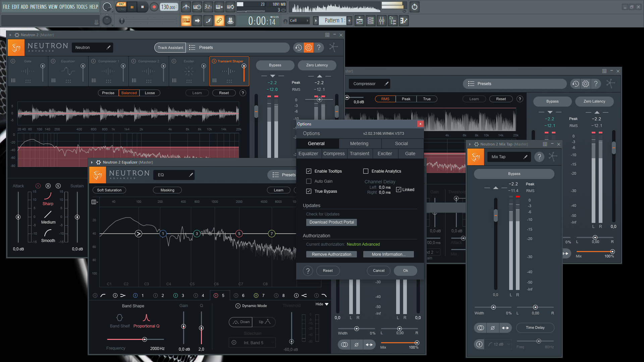Click the Proportional Q band shape icon
Screen dimensions: 644x362
(x=146, y=317)
